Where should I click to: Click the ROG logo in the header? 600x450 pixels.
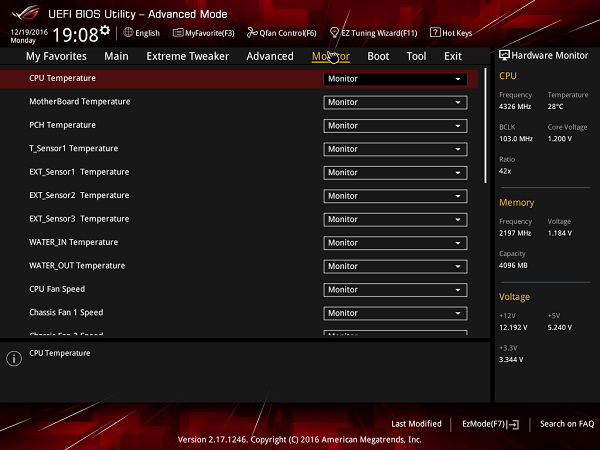[25, 13]
